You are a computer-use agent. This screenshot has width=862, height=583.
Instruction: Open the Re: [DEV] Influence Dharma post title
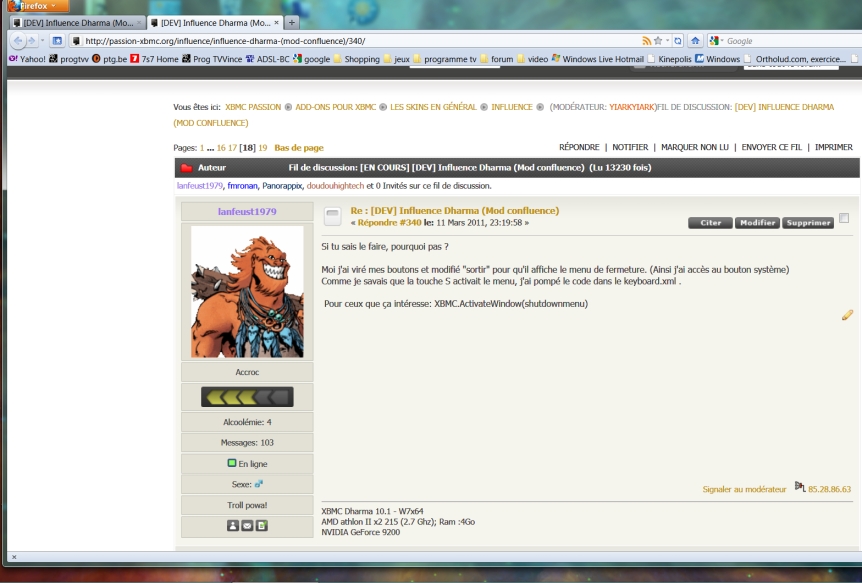tap(455, 210)
